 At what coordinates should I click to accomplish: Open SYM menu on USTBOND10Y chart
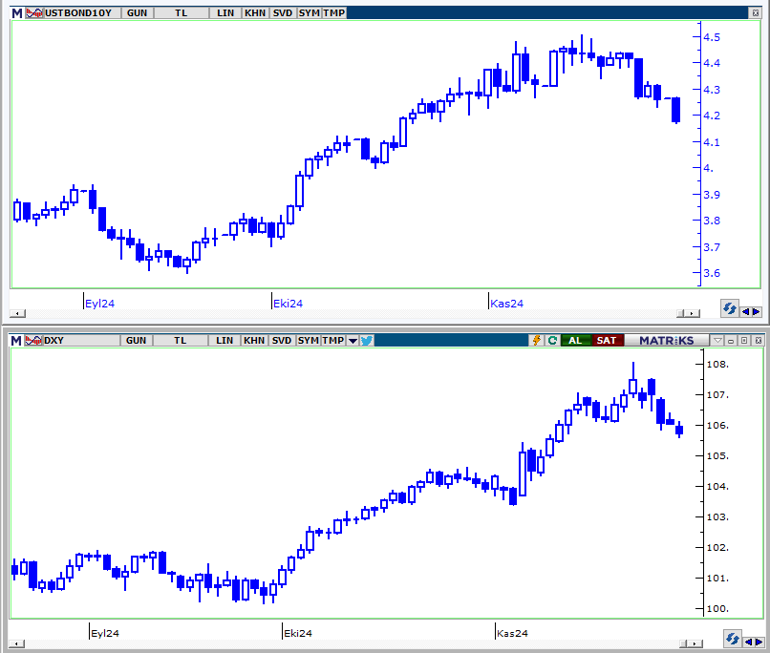tap(308, 14)
